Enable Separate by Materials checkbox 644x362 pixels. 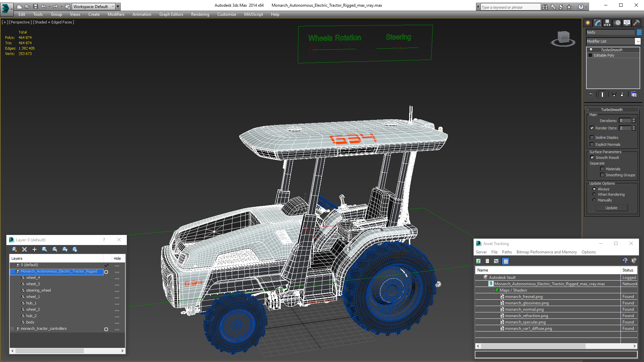coord(602,169)
